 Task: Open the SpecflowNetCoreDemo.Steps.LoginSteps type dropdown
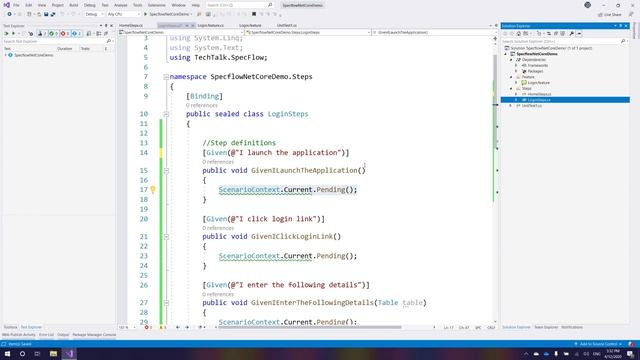tap(308, 32)
